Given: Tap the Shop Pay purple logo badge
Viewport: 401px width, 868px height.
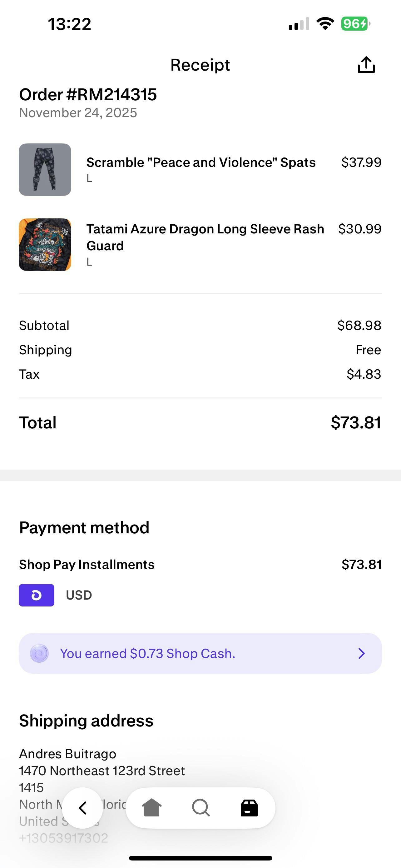Looking at the screenshot, I should pos(36,595).
